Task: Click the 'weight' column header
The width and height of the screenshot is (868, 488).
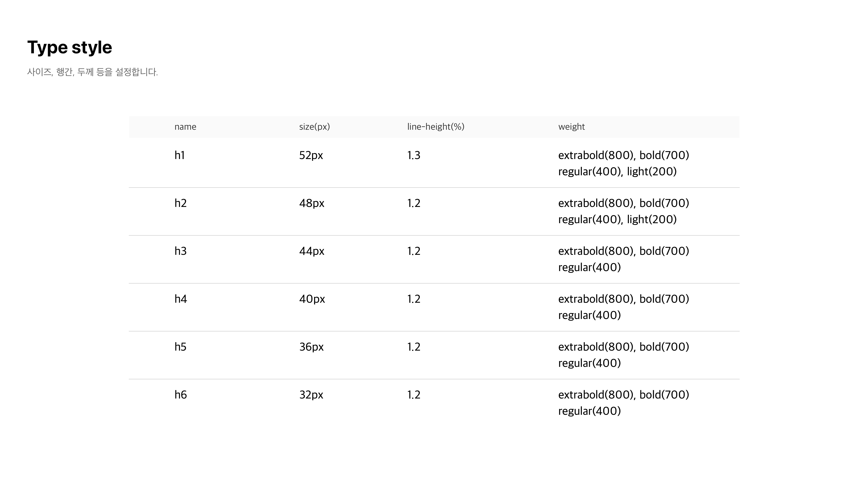Action: point(571,127)
